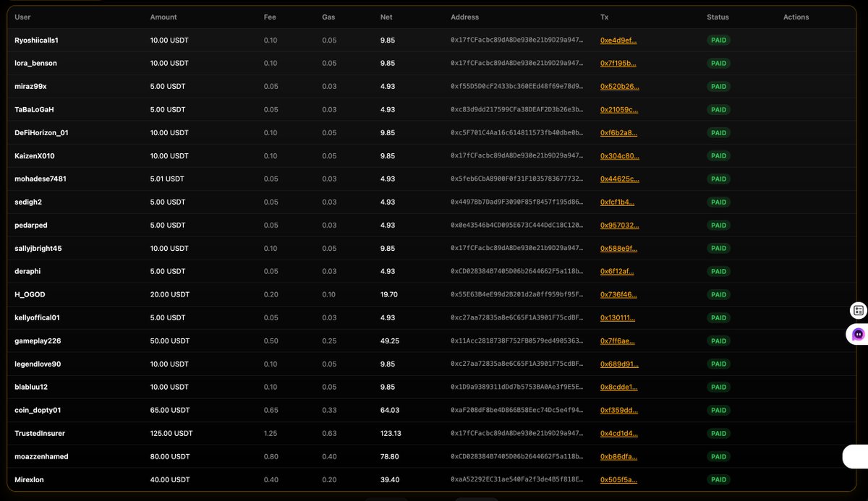This screenshot has width=868, height=501.
Task: Select user sedigh2
Action: tap(28, 202)
